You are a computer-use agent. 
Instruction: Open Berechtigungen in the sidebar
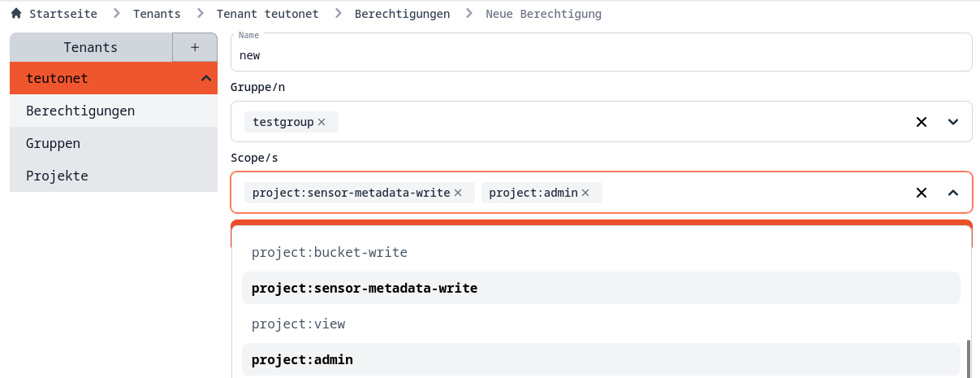click(x=80, y=111)
